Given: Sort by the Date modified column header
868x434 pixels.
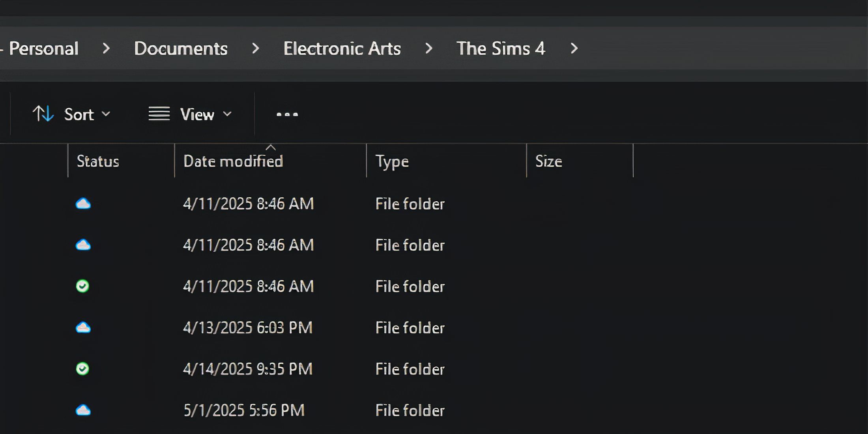Looking at the screenshot, I should 233,161.
